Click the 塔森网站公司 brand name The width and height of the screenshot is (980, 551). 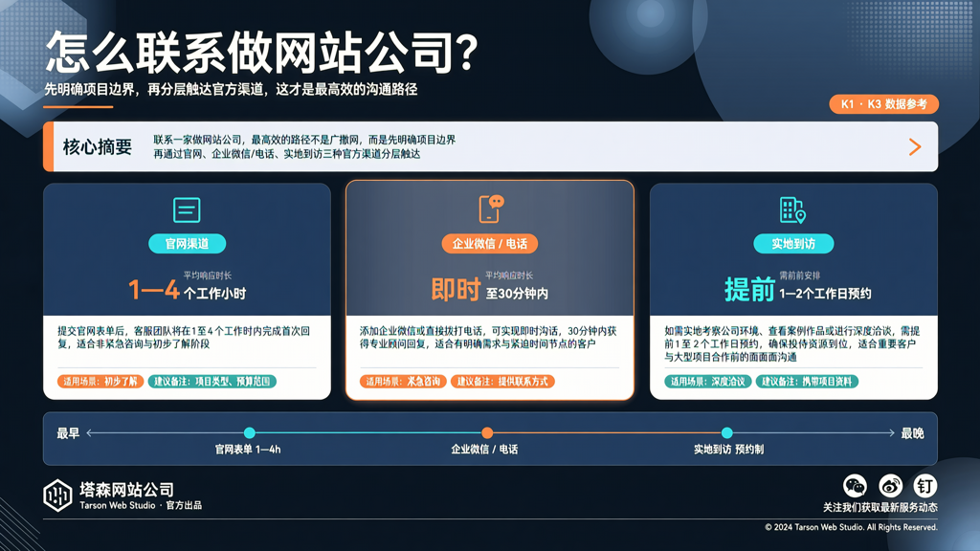point(126,489)
